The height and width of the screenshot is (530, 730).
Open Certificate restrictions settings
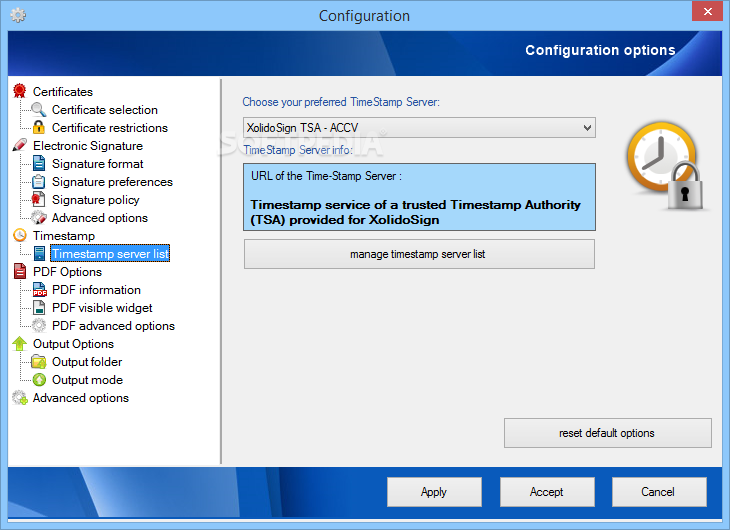pos(110,128)
